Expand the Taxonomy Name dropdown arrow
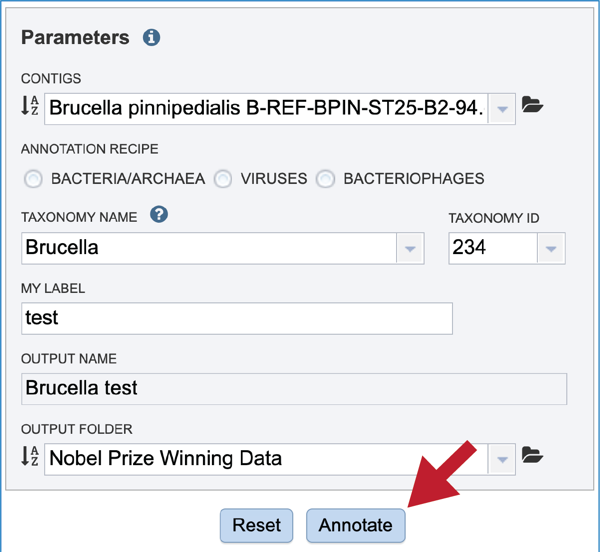Image resolution: width=600 pixels, height=552 pixels. pos(410,249)
